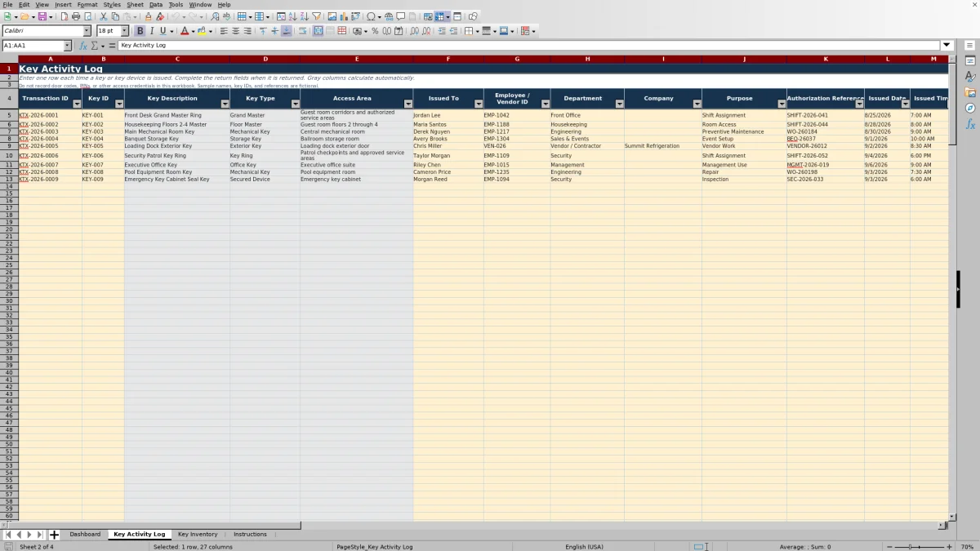Image resolution: width=980 pixels, height=551 pixels.
Task: Open sidebar Properties icon
Action: point(970,61)
